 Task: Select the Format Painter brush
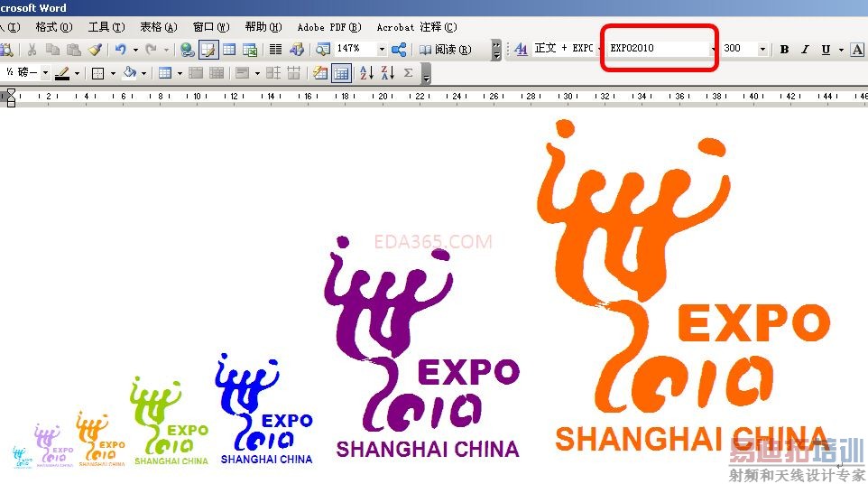(x=96, y=50)
